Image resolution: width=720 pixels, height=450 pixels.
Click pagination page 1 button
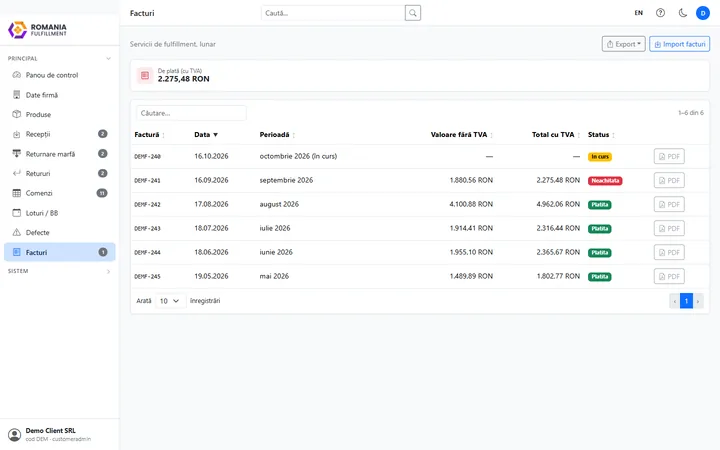pyautogui.click(x=686, y=301)
